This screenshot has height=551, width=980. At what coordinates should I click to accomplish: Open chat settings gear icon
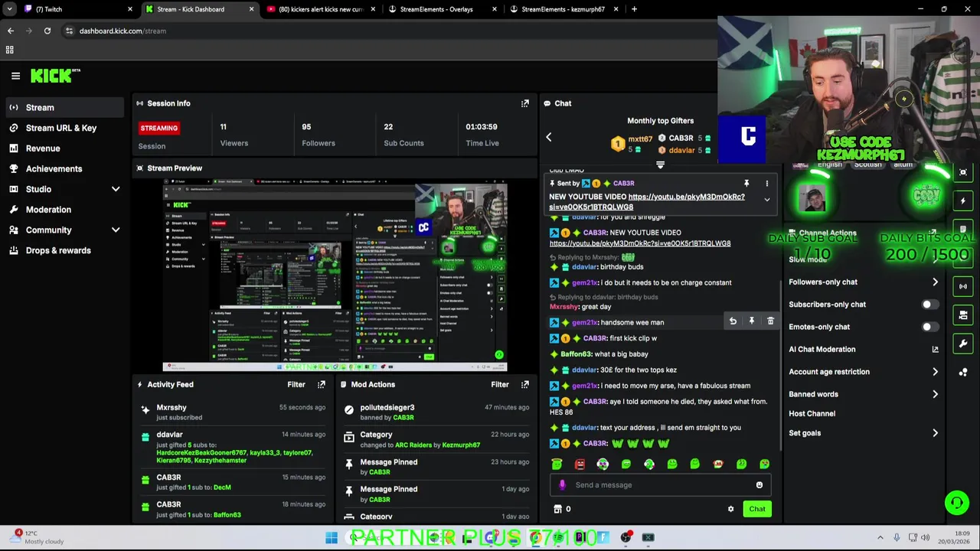pyautogui.click(x=730, y=510)
